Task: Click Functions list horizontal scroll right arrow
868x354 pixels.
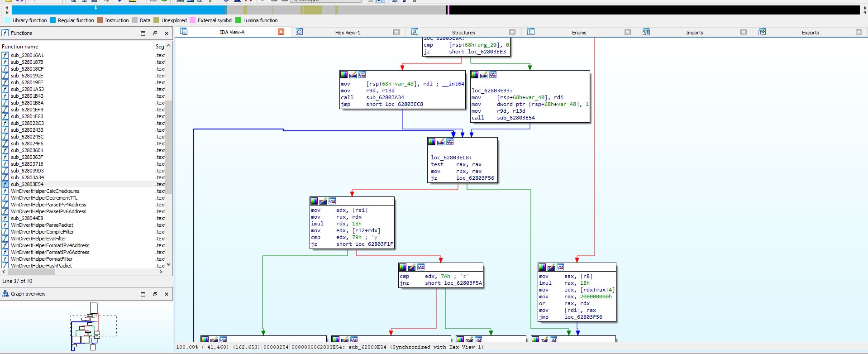Action: pos(161,272)
